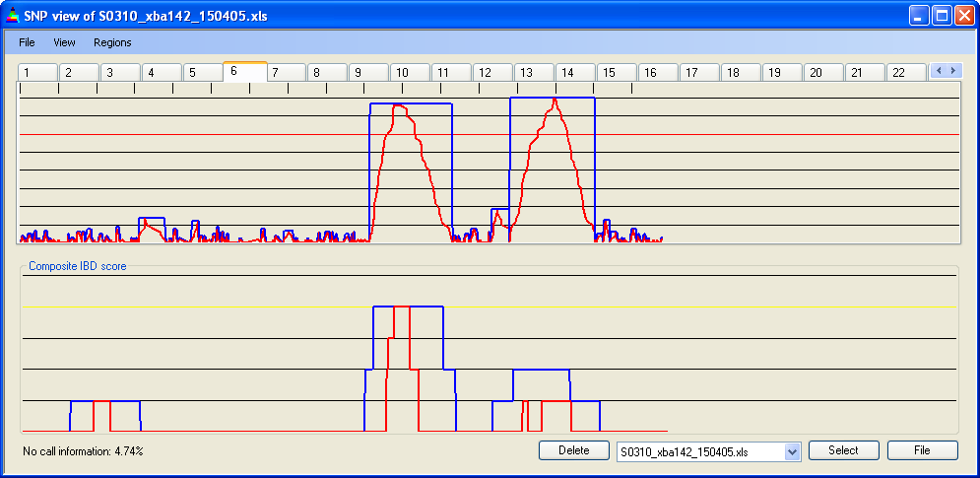
Task: Switch to chromosome tab 21
Action: [865, 73]
